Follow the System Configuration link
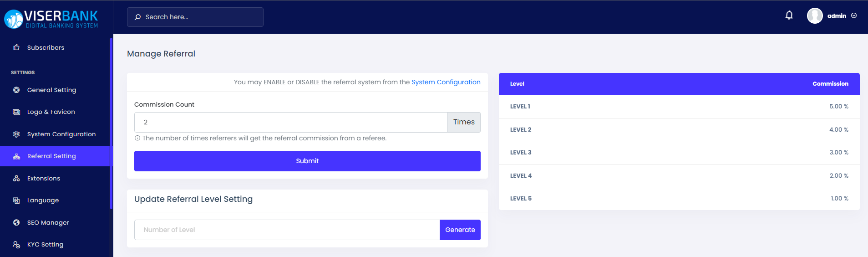Image resolution: width=868 pixels, height=257 pixels. coord(446,82)
